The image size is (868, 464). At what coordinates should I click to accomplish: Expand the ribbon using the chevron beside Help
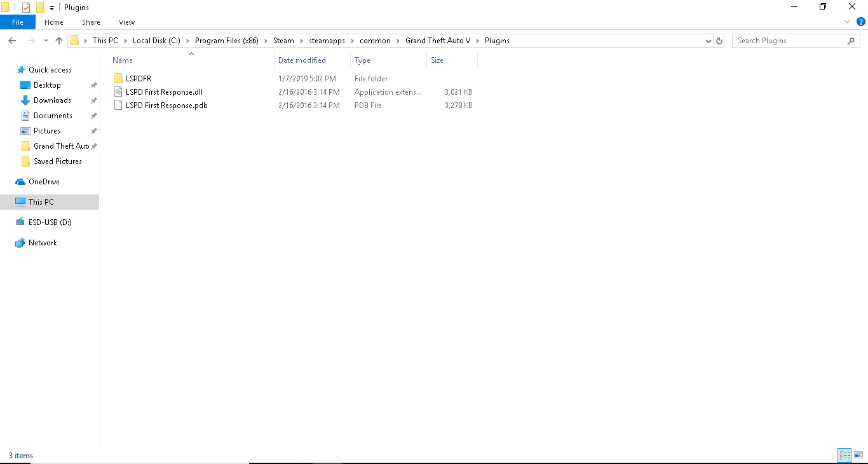pos(847,22)
